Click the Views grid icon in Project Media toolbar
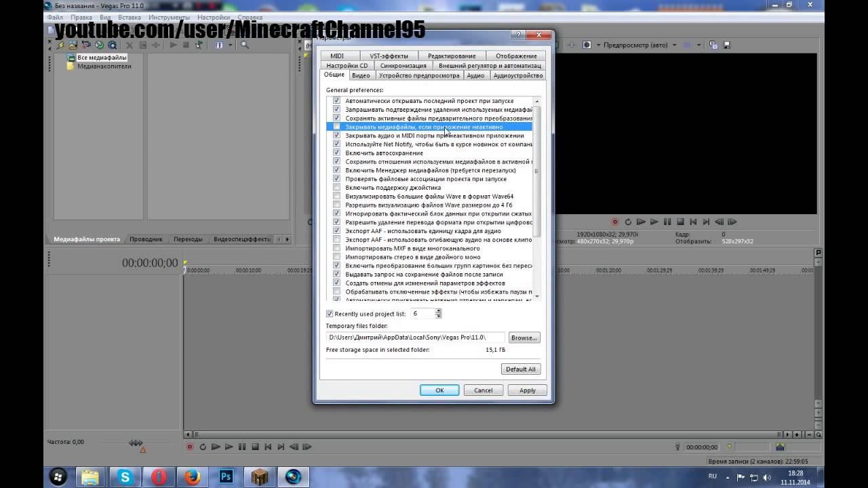Image resolution: width=868 pixels, height=488 pixels. point(219,45)
